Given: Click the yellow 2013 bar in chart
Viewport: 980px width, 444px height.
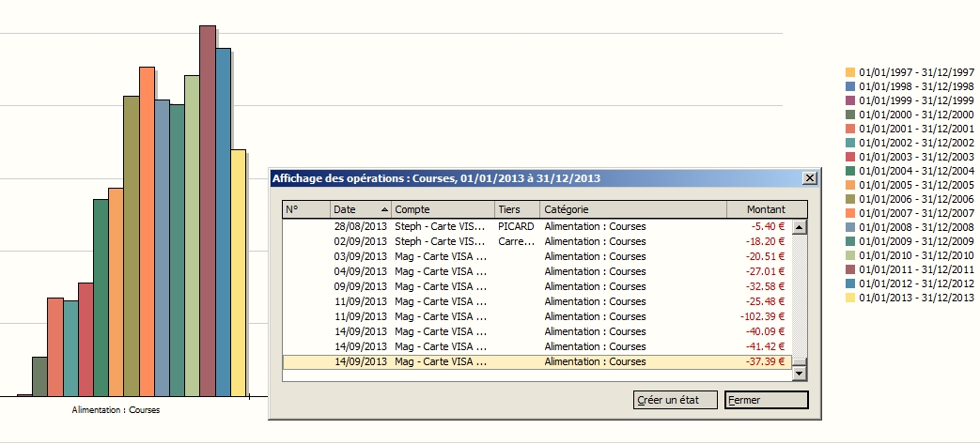Looking at the screenshot, I should pos(239,272).
